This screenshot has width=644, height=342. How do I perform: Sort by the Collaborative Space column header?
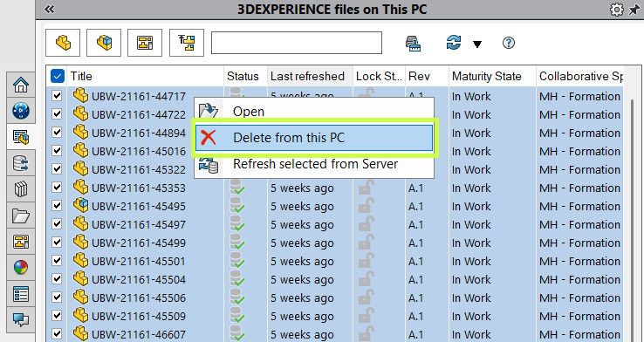(x=580, y=76)
